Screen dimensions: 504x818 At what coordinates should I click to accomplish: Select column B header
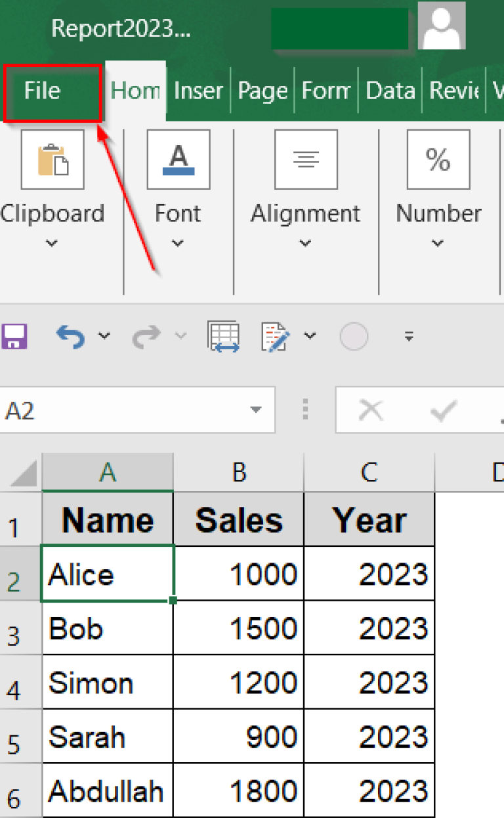point(239,473)
